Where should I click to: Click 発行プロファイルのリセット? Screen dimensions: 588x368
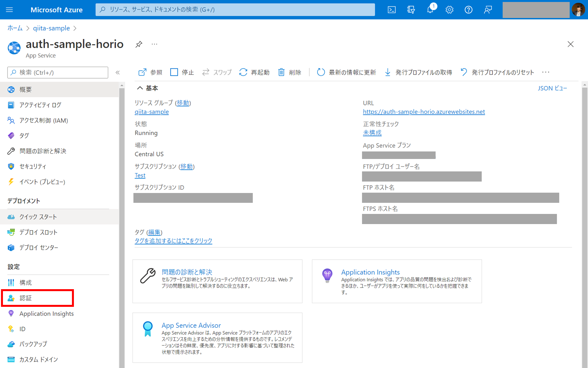point(497,72)
